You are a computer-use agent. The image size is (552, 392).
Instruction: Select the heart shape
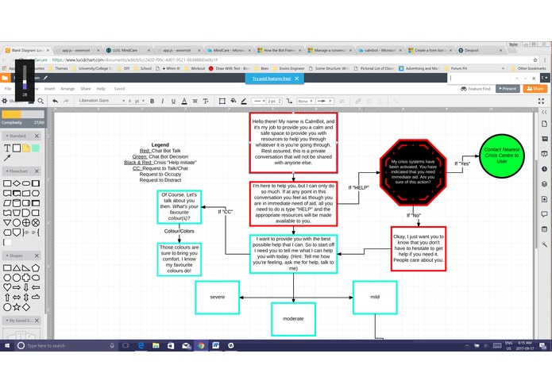(x=7, y=287)
